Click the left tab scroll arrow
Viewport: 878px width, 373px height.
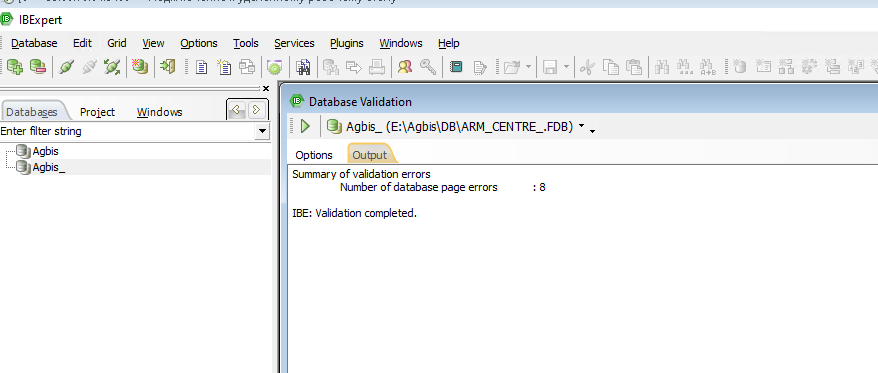[x=237, y=110]
